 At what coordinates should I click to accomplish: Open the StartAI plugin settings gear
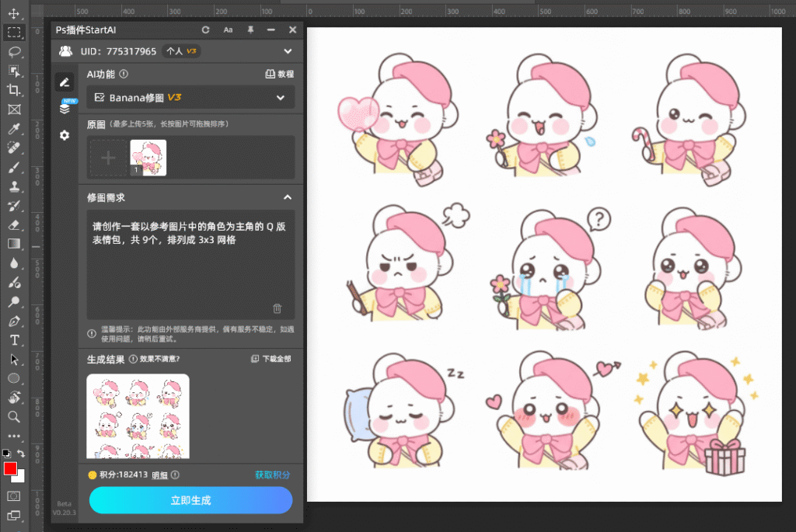point(65,135)
